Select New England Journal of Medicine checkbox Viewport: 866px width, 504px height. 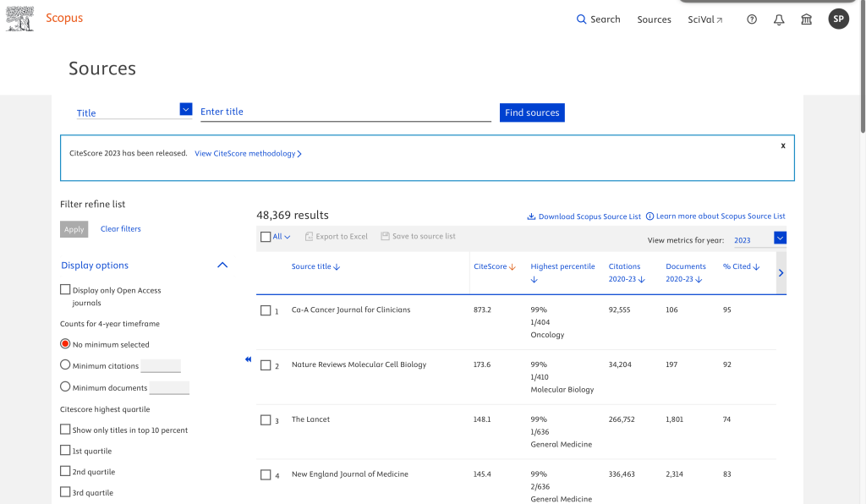click(266, 474)
